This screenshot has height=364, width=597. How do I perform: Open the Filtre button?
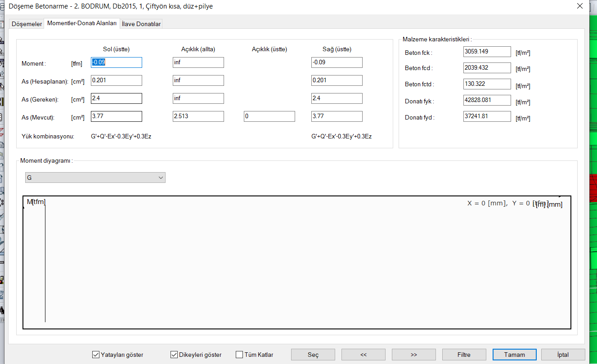coord(464,355)
